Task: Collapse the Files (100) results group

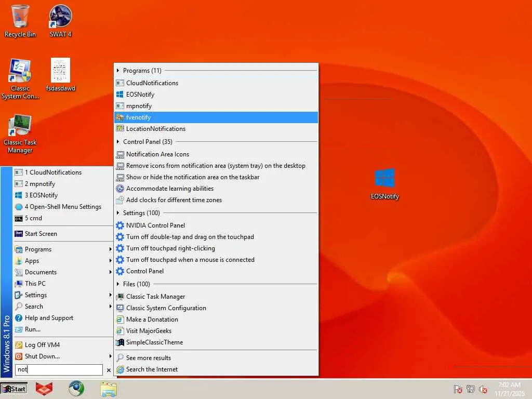Action: coord(118,284)
